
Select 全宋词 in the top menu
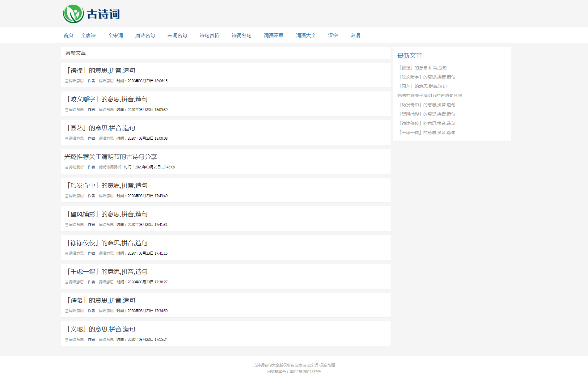tap(116, 36)
